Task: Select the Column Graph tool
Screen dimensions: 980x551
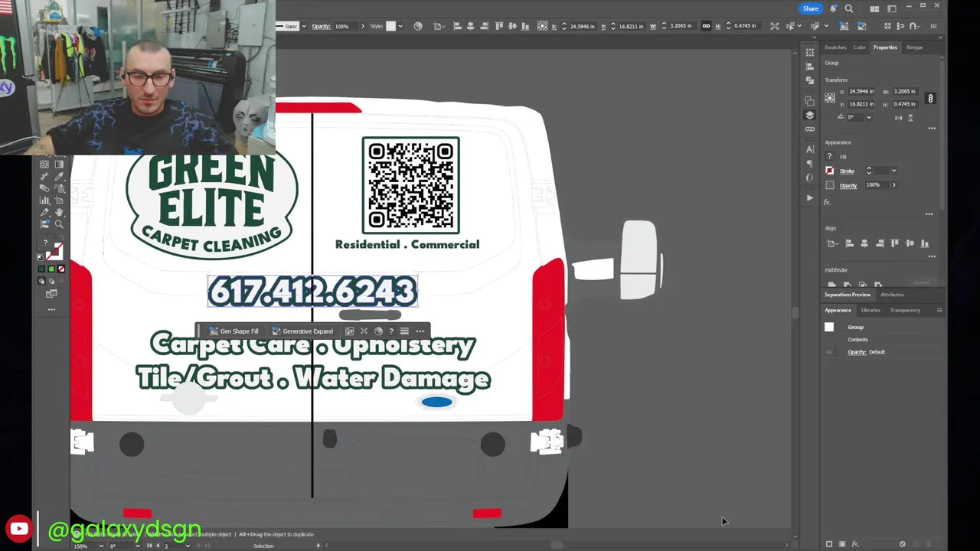Action: pyautogui.click(x=44, y=200)
